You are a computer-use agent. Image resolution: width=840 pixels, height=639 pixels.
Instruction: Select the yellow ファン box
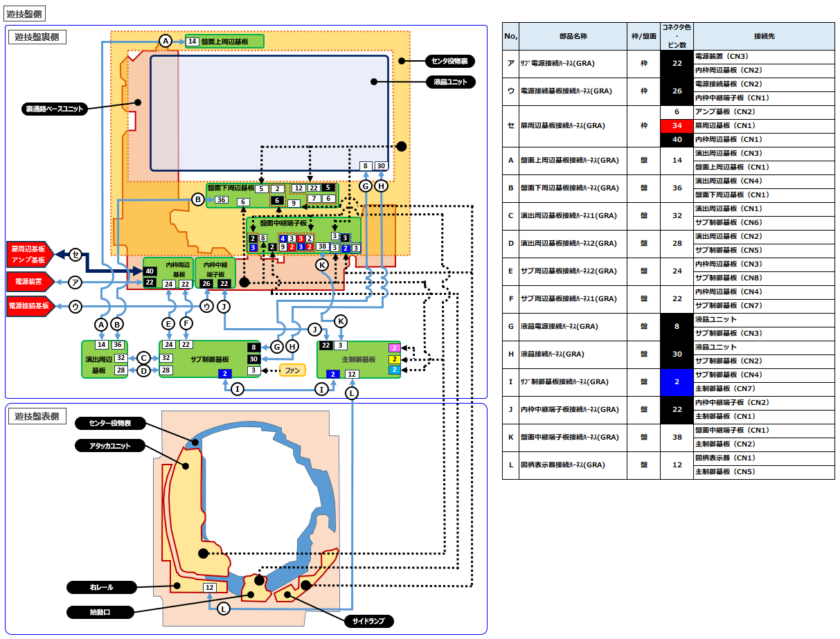292,370
